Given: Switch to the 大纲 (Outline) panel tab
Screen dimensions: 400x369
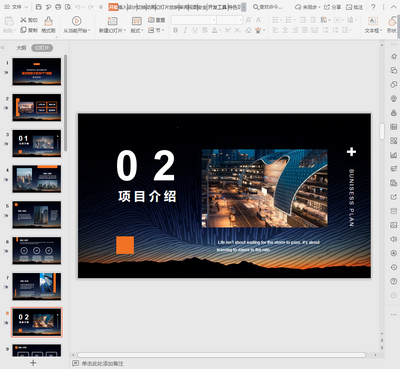Looking at the screenshot, I should coord(21,48).
